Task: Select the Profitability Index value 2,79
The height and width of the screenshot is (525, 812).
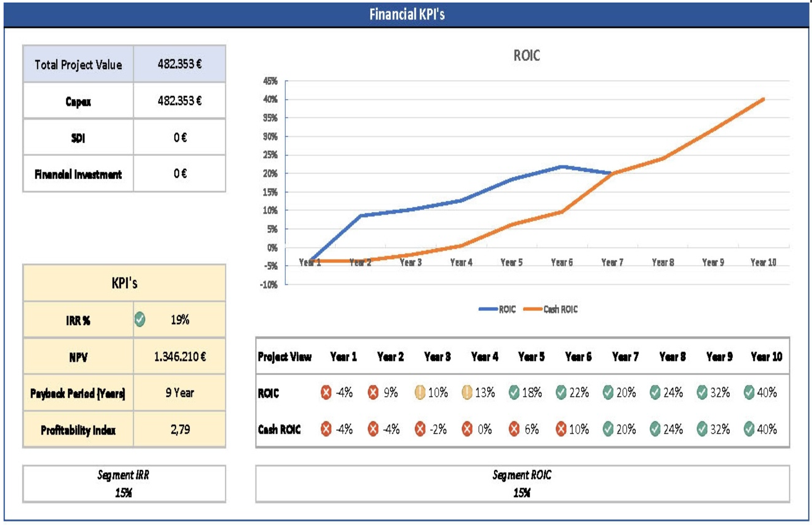Action: [179, 430]
